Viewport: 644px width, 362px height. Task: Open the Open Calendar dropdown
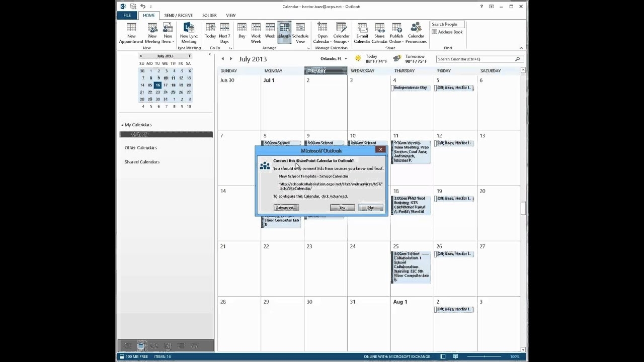click(x=322, y=33)
